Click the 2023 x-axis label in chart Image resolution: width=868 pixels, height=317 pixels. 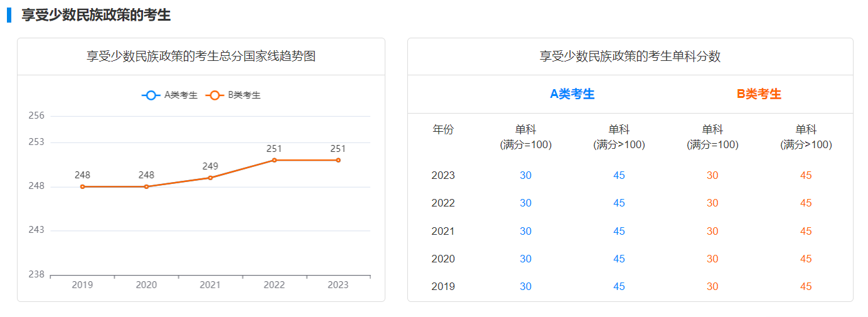click(338, 285)
